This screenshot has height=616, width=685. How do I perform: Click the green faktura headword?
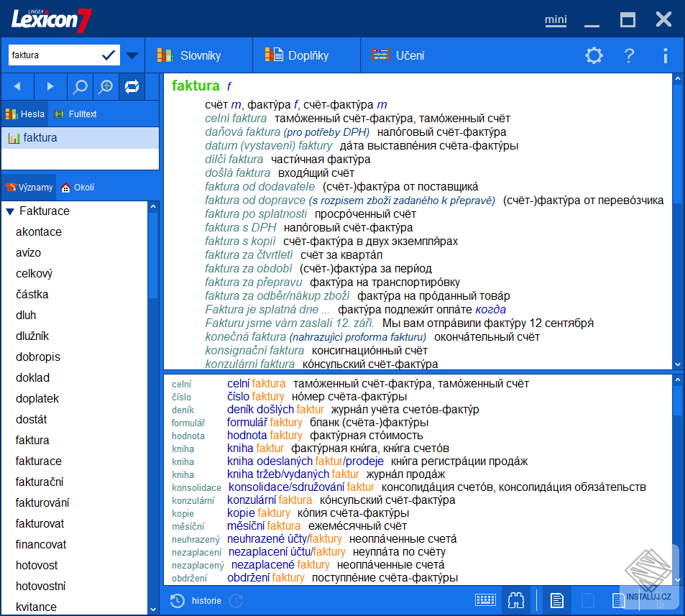(x=196, y=86)
